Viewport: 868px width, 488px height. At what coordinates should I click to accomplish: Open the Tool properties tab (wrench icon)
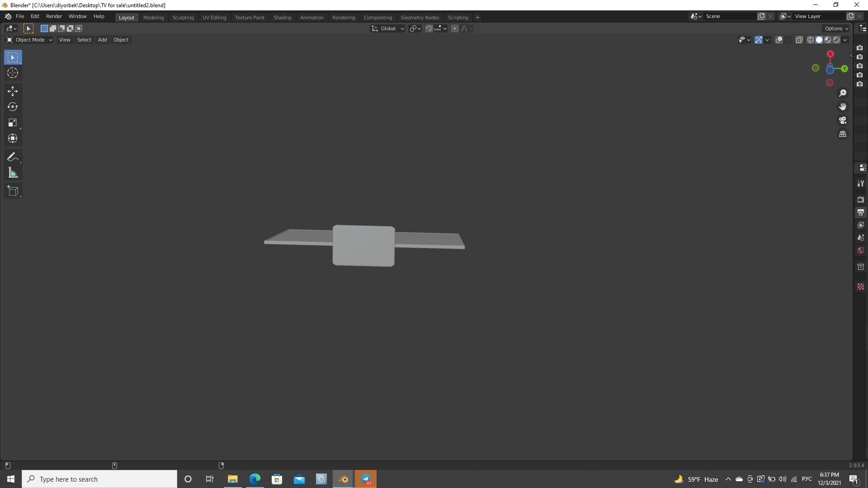860,183
